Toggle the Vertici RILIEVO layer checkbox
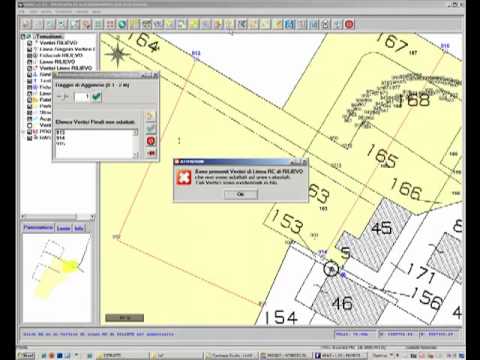Viewport: 480px width, 360px height. (30, 43)
